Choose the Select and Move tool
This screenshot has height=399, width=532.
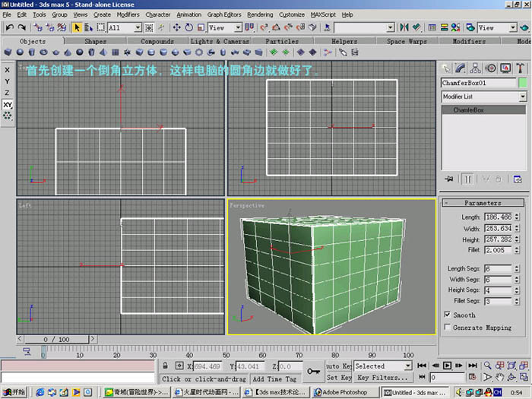[x=177, y=27]
